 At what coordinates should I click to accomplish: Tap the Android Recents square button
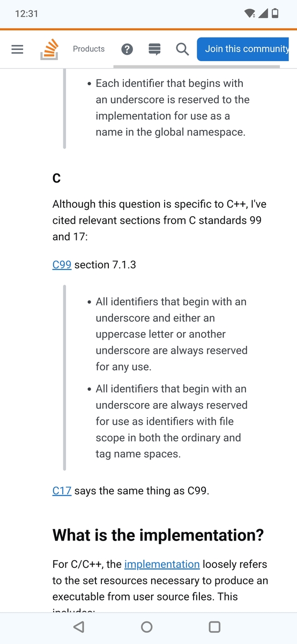pyautogui.click(x=214, y=627)
